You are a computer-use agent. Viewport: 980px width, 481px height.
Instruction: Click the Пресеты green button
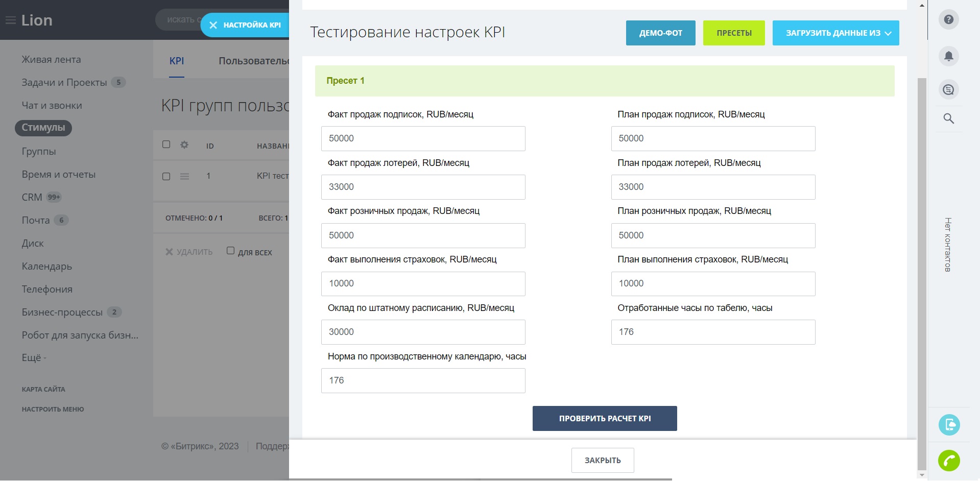(x=733, y=33)
